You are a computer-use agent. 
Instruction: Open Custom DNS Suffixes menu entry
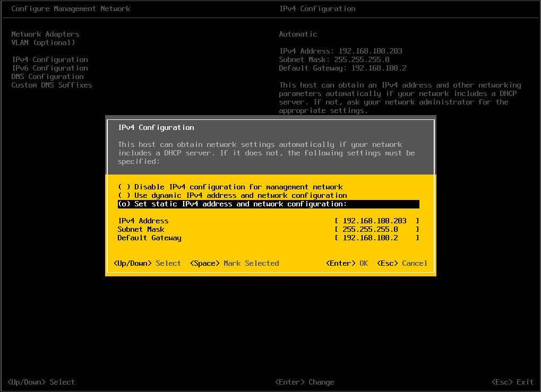51,85
